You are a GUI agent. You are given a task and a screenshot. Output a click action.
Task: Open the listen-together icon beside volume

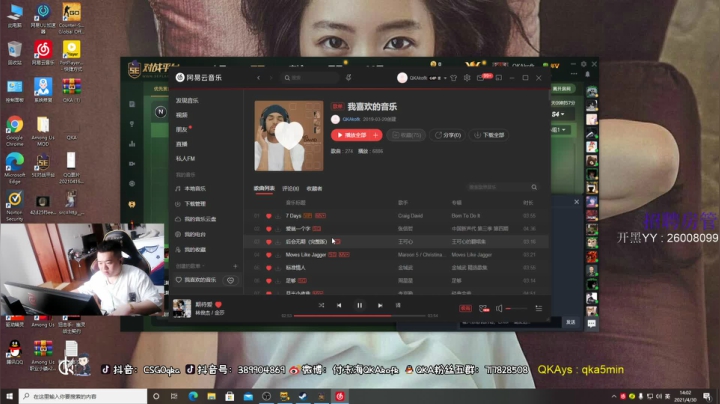[x=484, y=309]
